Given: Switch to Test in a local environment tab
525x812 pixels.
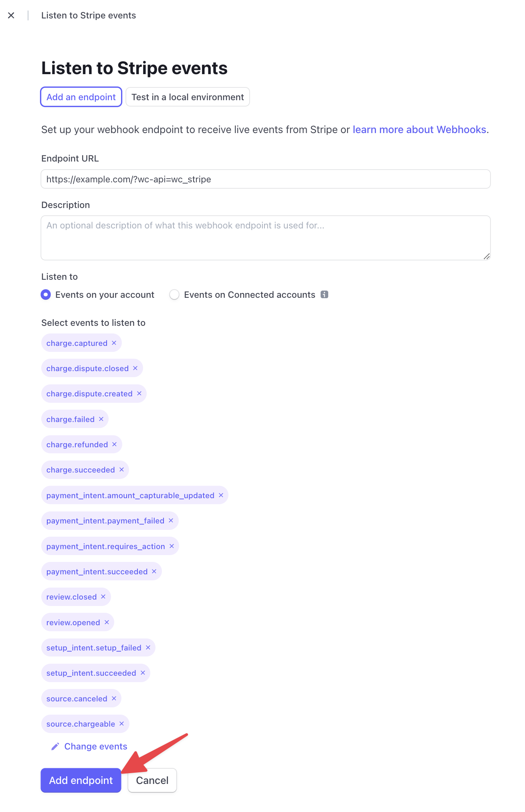Looking at the screenshot, I should tap(187, 97).
